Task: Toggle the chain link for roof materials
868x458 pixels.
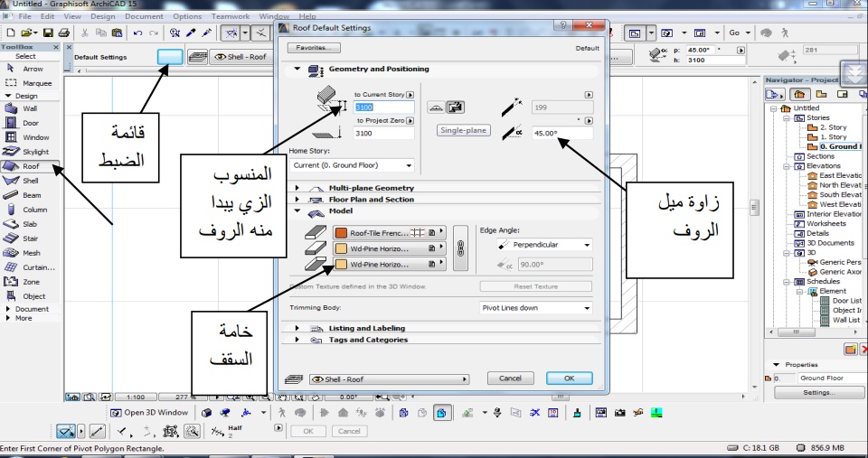Action: (460, 248)
